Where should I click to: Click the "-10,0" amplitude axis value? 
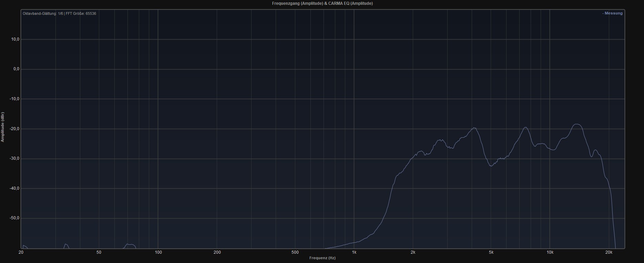click(x=14, y=99)
